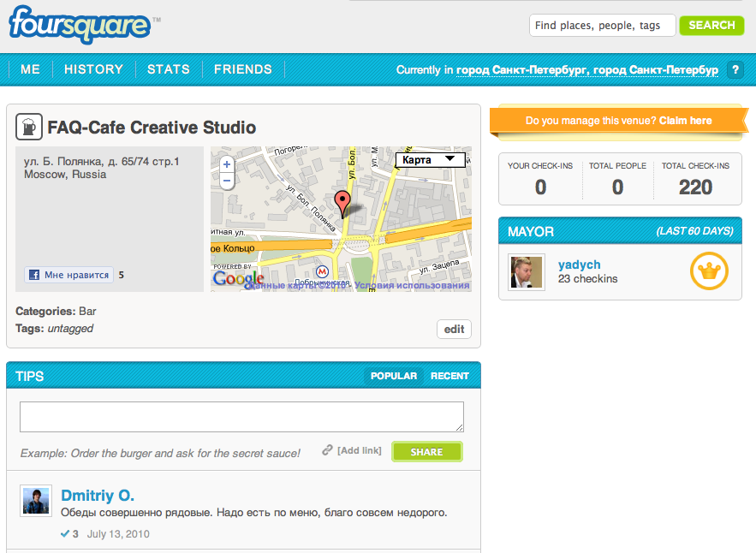Open yadych's mayor profile link
756x553 pixels.
579,265
